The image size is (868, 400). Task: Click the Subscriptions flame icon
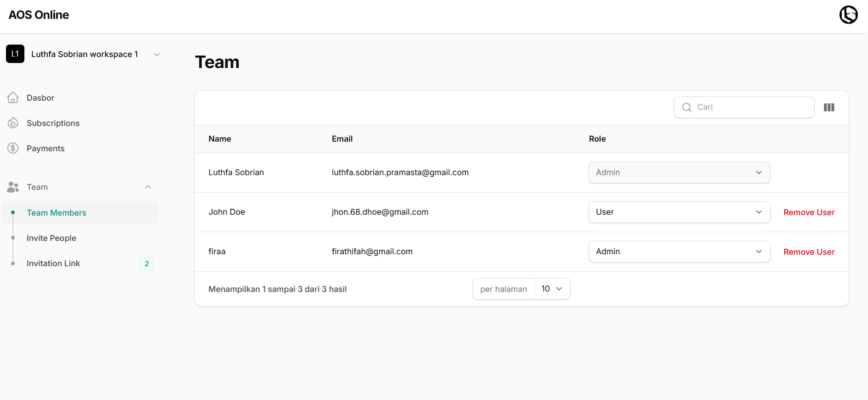pos(13,123)
